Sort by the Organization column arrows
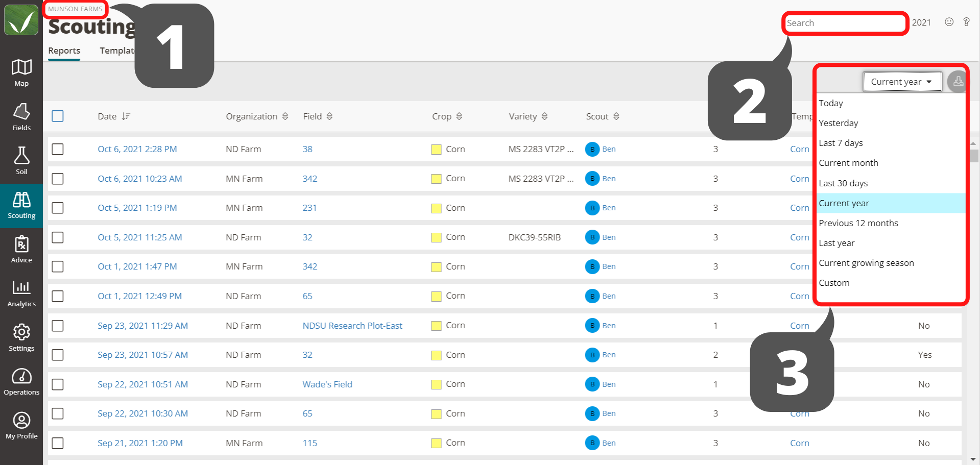This screenshot has width=980, height=465. tap(285, 116)
